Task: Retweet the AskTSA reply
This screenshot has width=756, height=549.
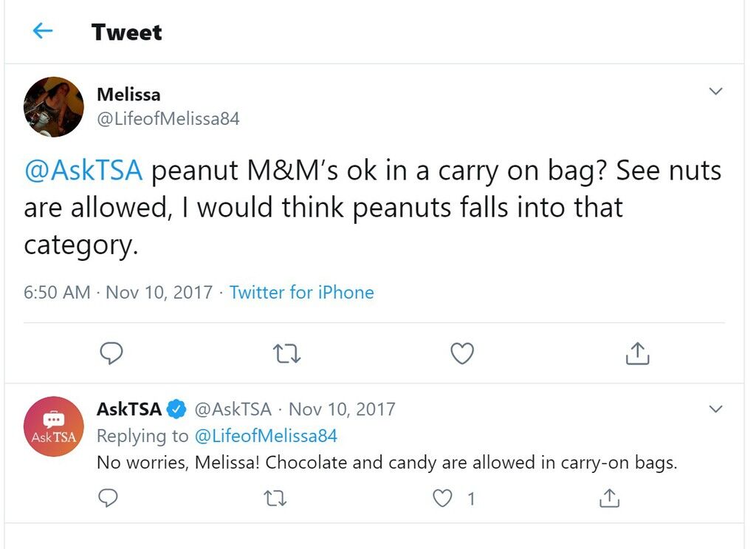Action: [x=275, y=498]
